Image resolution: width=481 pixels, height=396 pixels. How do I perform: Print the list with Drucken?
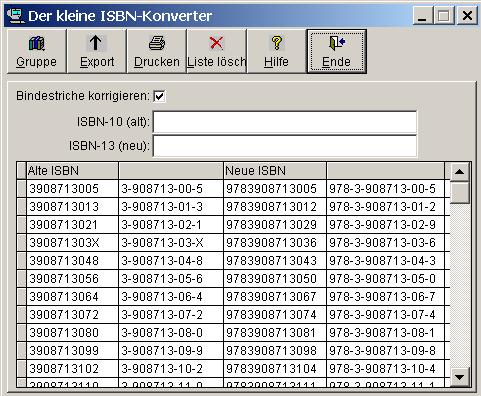[x=157, y=51]
